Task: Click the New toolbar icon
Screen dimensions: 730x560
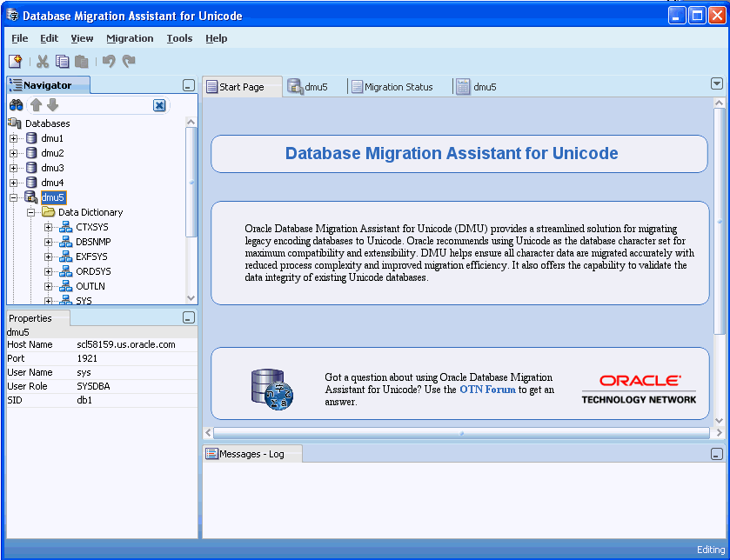Action: pos(16,62)
